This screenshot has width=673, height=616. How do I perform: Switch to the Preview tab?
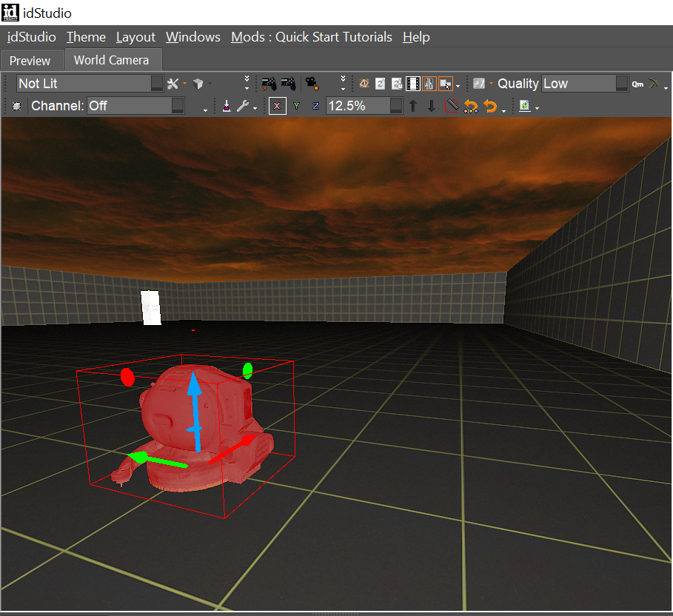tap(30, 61)
